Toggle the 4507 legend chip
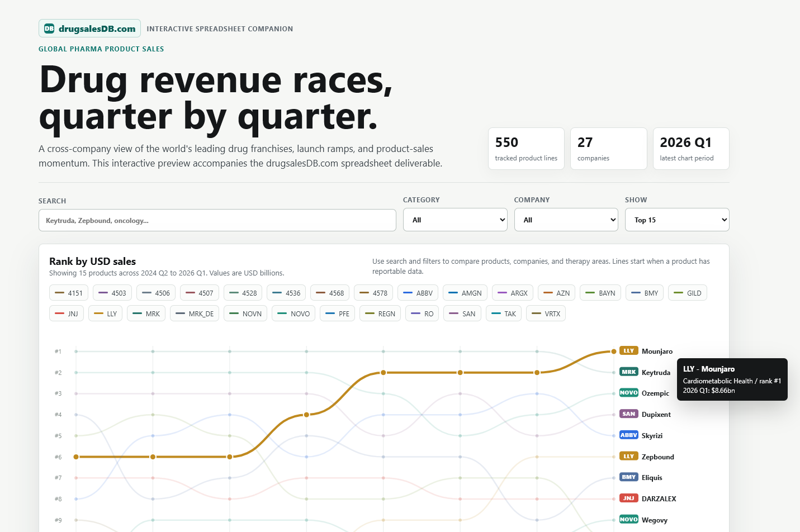800x532 pixels. point(200,293)
